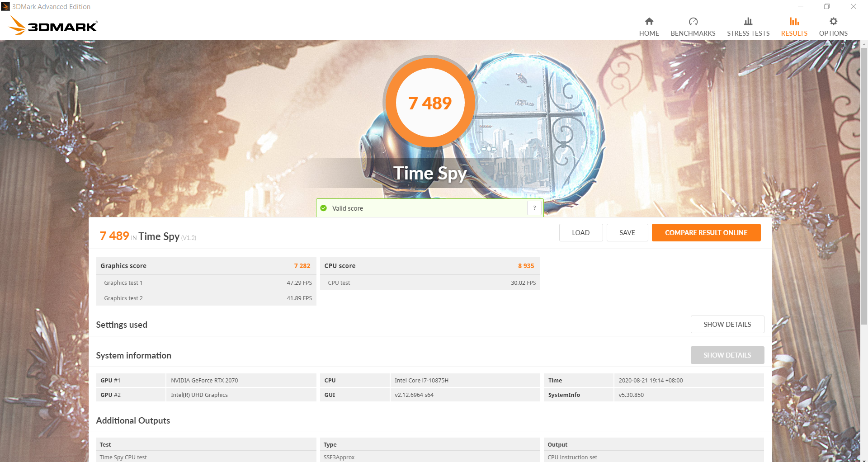Click scrollbar up arrow
This screenshot has height=462, width=868.
tap(864, 44)
